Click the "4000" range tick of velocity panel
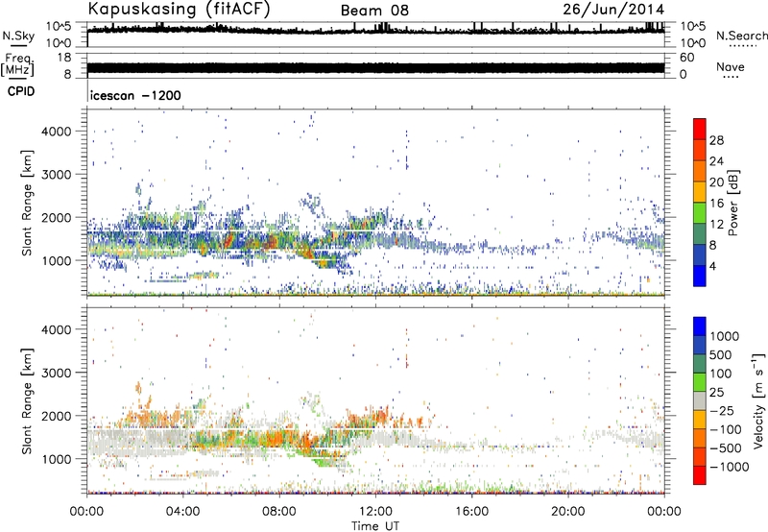The height and width of the screenshot is (532, 768). coord(57,329)
